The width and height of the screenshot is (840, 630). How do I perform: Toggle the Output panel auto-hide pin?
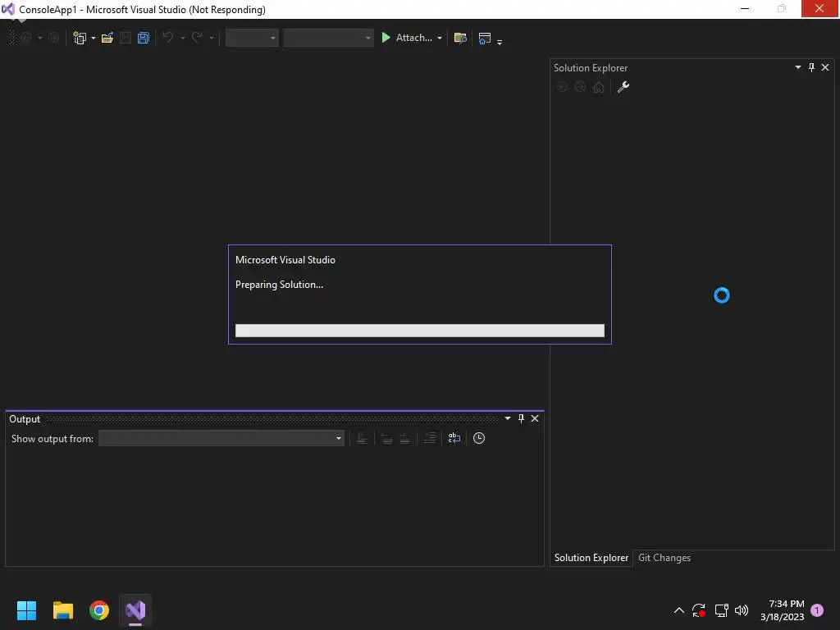pyautogui.click(x=521, y=418)
